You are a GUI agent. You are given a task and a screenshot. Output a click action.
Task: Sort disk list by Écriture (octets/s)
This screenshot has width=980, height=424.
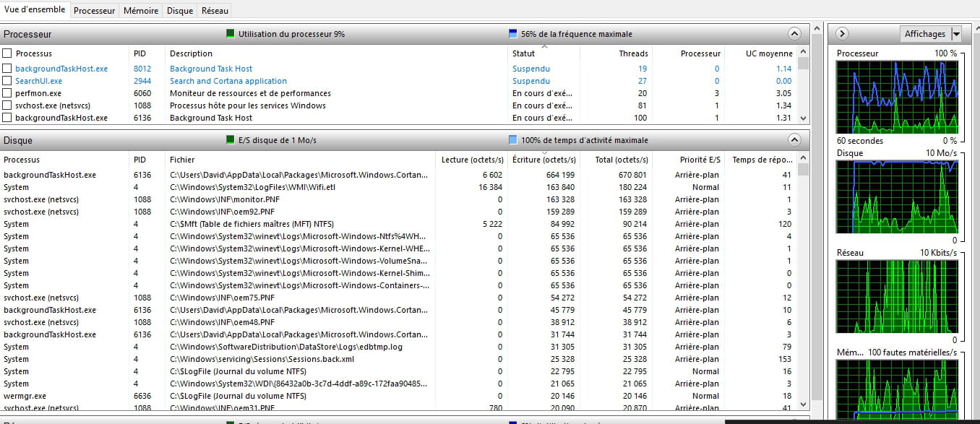coord(543,160)
